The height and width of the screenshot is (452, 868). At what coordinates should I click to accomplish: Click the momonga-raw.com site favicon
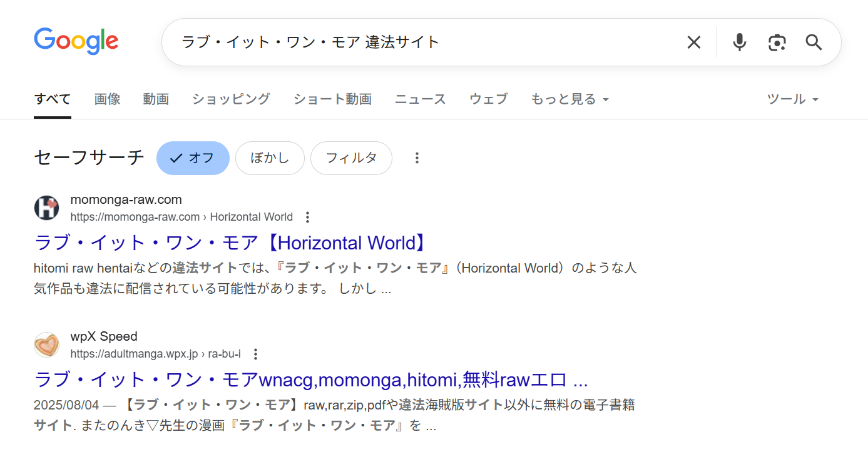tap(46, 208)
